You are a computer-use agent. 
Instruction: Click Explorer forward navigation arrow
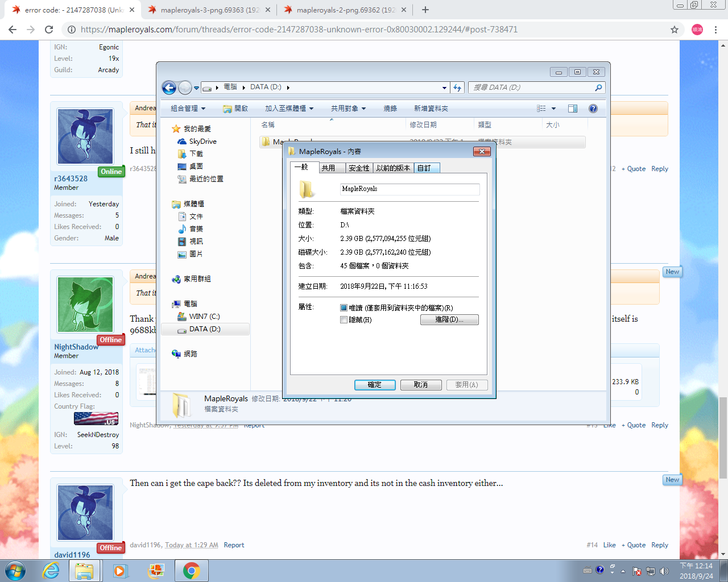[x=185, y=88]
